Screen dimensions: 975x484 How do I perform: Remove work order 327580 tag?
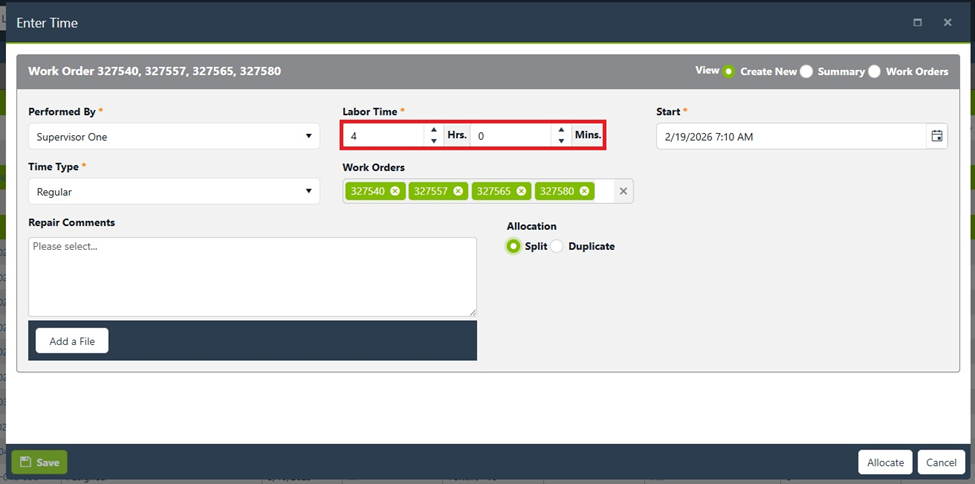(584, 191)
